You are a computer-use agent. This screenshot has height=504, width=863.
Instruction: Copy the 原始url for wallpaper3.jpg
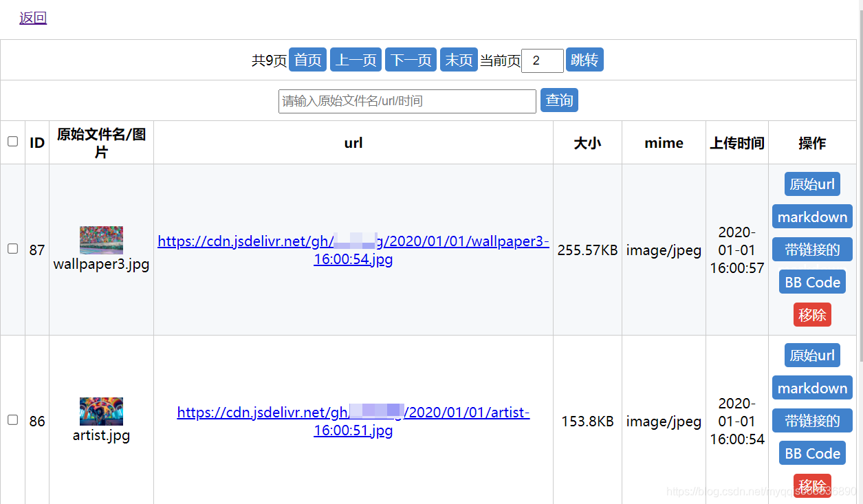[812, 184]
